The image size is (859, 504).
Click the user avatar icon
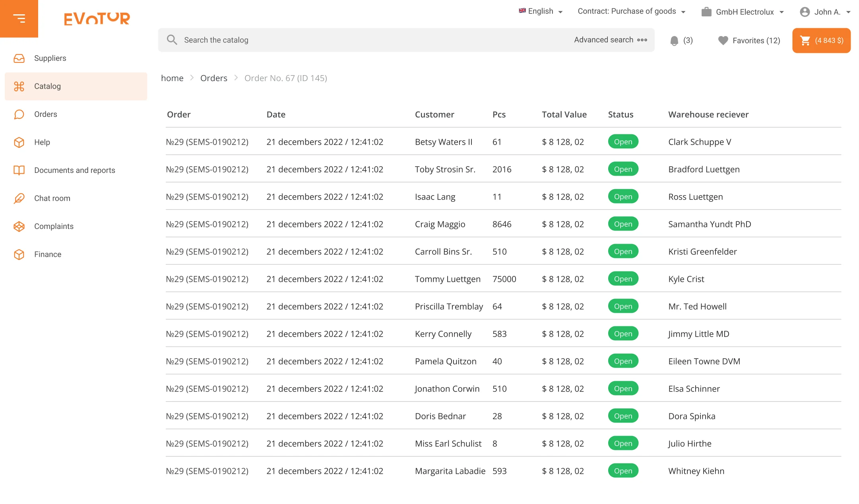click(805, 12)
